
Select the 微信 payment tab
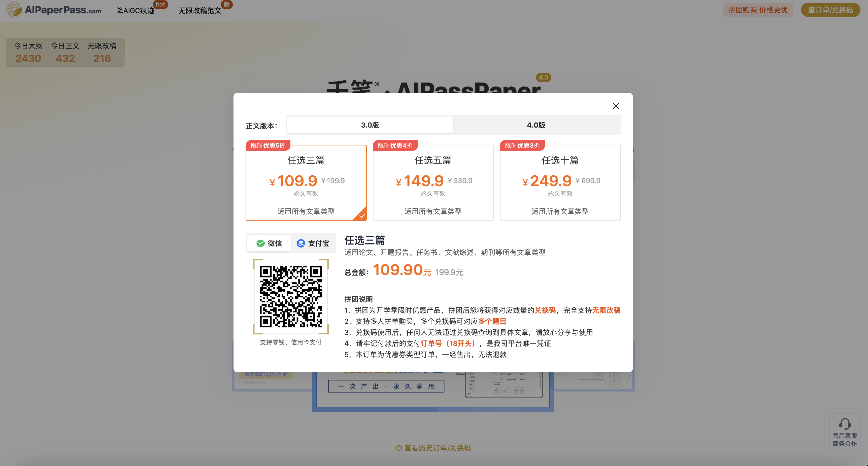tap(269, 243)
